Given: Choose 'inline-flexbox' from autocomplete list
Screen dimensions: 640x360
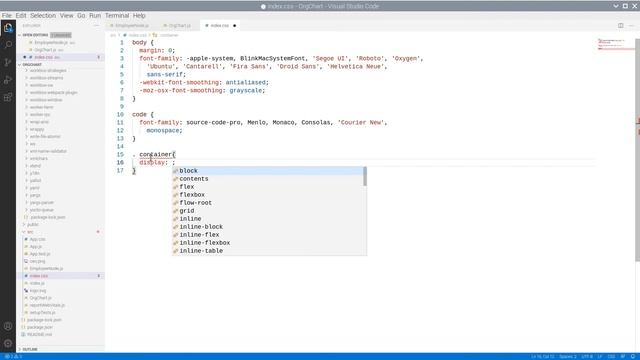Looking at the screenshot, I should click(268, 242).
